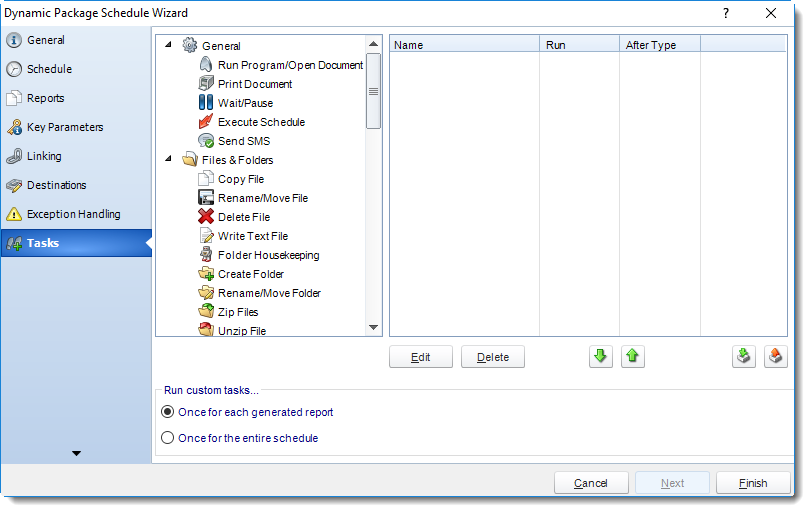Image resolution: width=810 pixels, height=512 pixels.
Task: Click the red X Delete File icon
Action: pos(206,216)
